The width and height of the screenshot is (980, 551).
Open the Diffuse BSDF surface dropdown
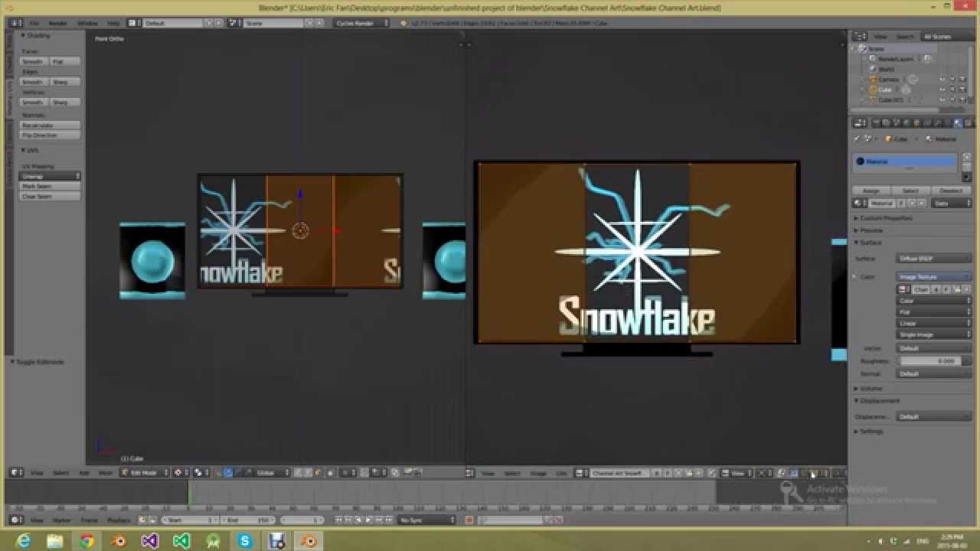[935, 259]
